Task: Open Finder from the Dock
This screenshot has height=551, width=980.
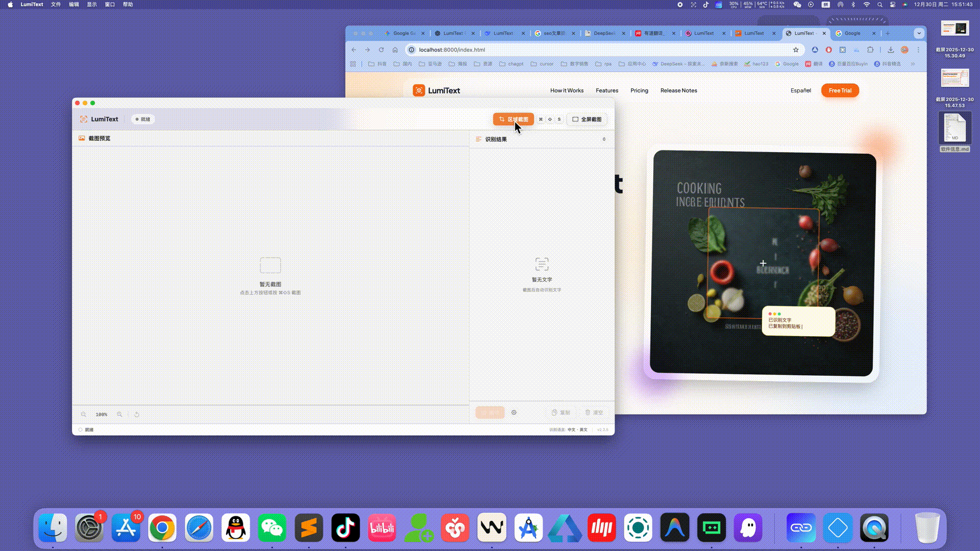Action: 53,528
